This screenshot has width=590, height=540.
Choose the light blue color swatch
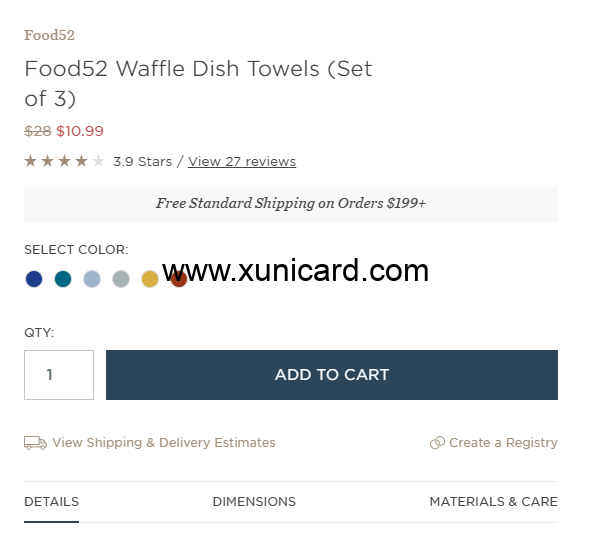click(x=92, y=279)
